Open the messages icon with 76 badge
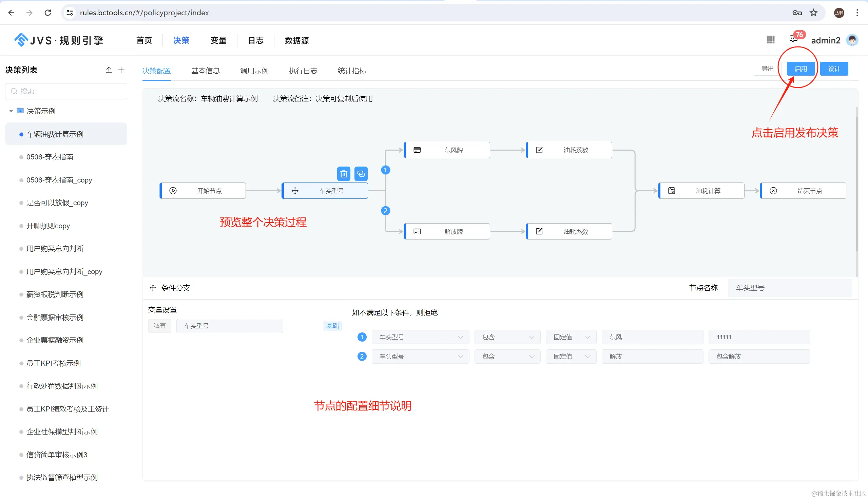The image size is (868, 499). tap(793, 39)
